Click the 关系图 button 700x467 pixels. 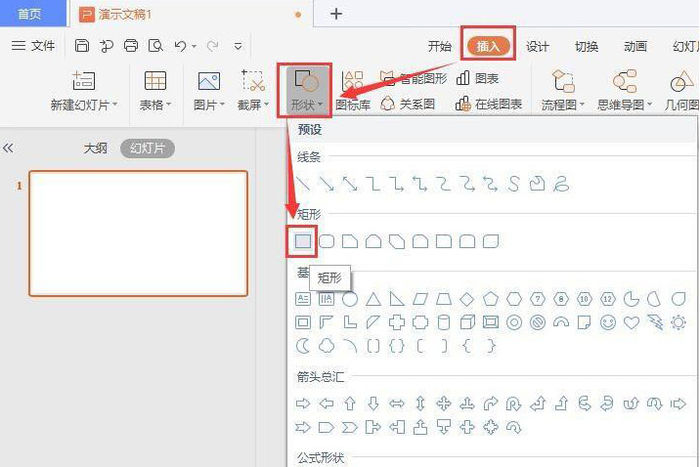point(408,104)
